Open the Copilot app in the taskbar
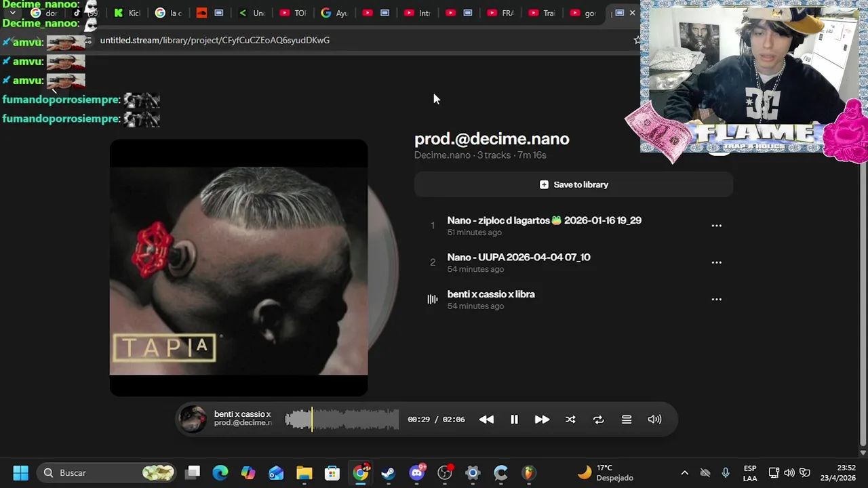 coord(248,472)
